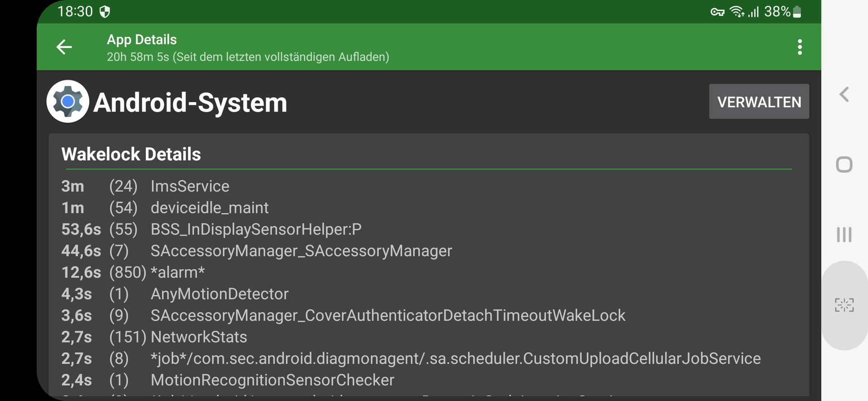
Task: Select the ImsService wakelock row
Action: coord(429,186)
